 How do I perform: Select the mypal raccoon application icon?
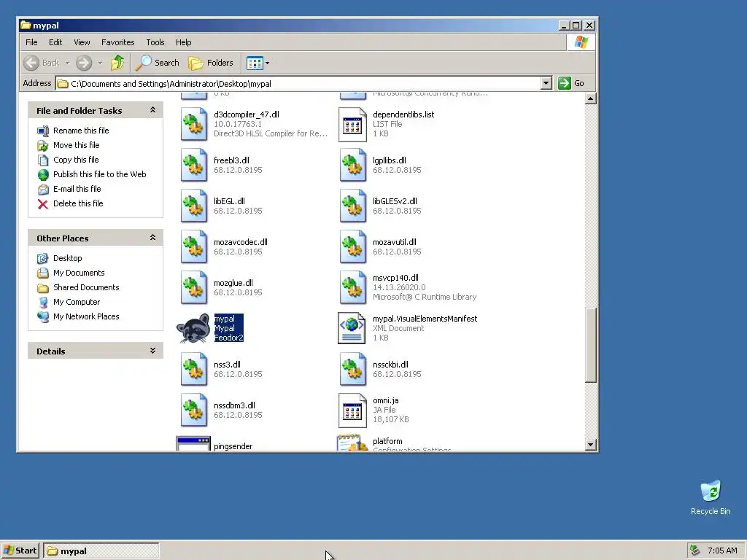(193, 328)
